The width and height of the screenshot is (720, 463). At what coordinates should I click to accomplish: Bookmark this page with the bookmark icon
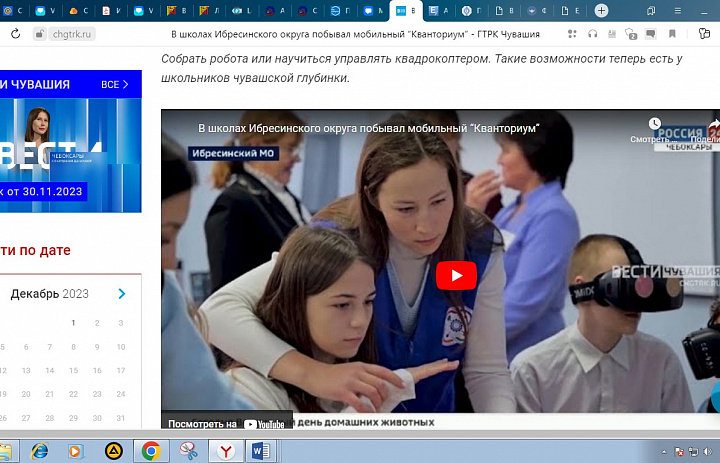point(672,34)
